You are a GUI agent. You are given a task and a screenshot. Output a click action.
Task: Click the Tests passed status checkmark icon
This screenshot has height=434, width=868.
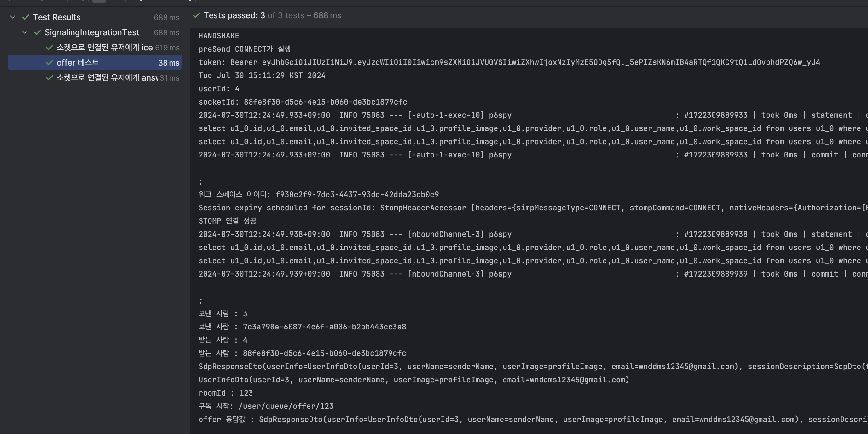196,15
